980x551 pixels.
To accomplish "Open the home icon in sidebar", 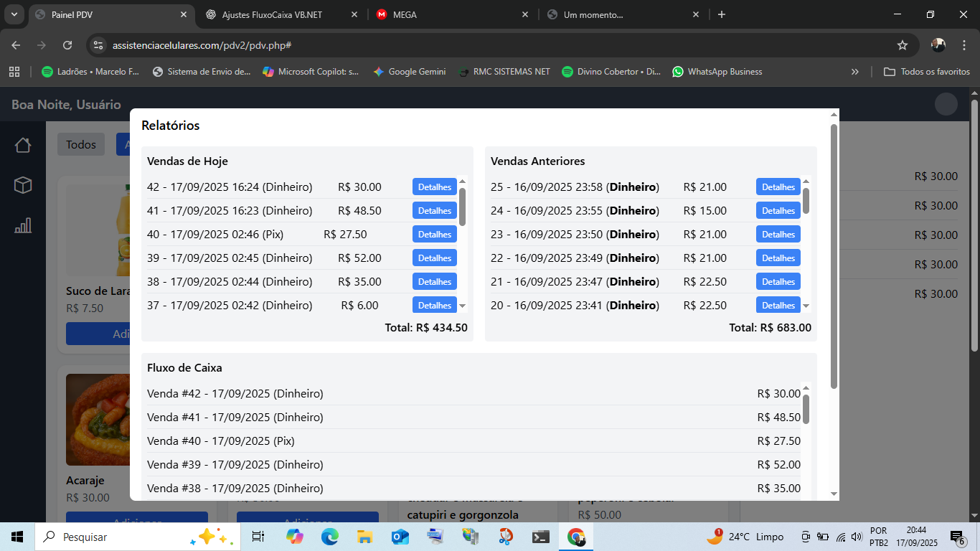I will [23, 146].
